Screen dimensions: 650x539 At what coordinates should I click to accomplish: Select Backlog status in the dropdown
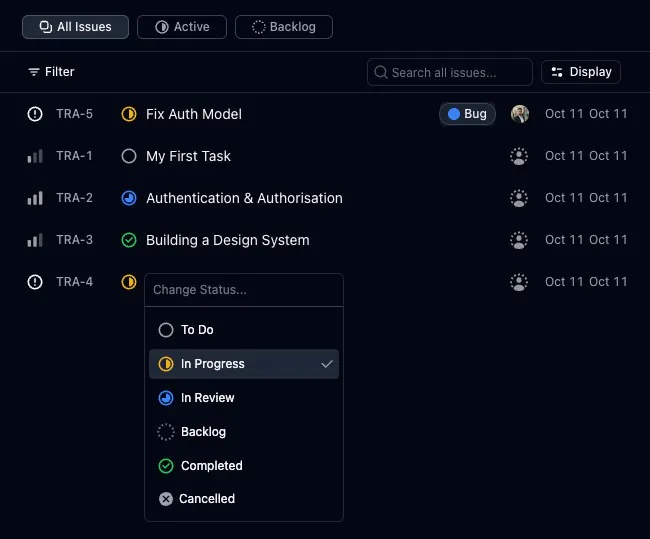(x=244, y=432)
